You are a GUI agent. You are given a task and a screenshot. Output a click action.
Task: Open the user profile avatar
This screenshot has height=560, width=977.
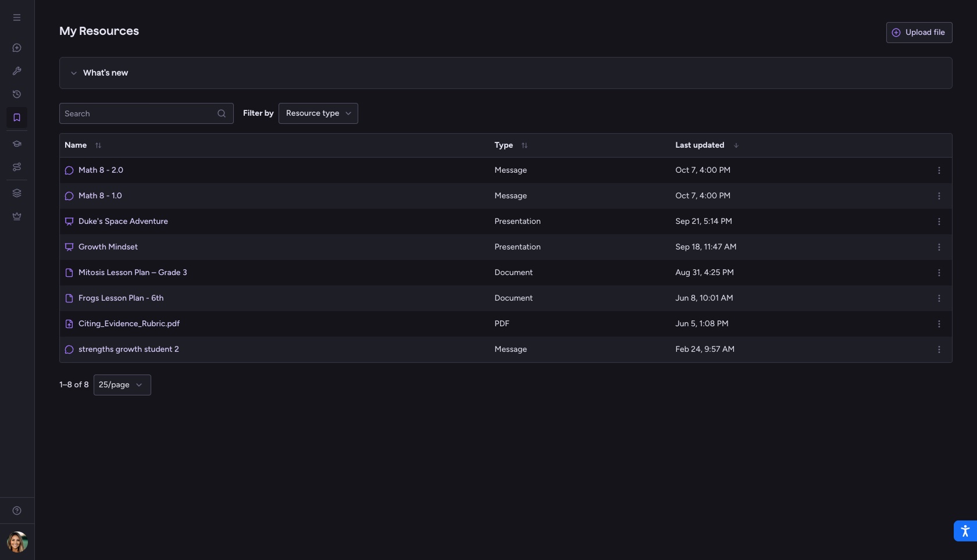click(x=17, y=542)
